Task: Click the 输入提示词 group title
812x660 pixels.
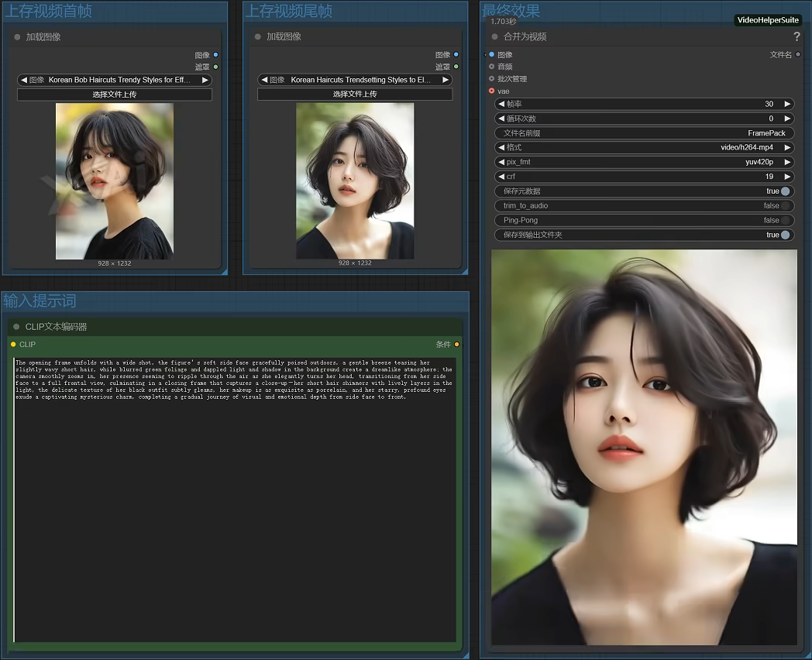Action: click(40, 301)
